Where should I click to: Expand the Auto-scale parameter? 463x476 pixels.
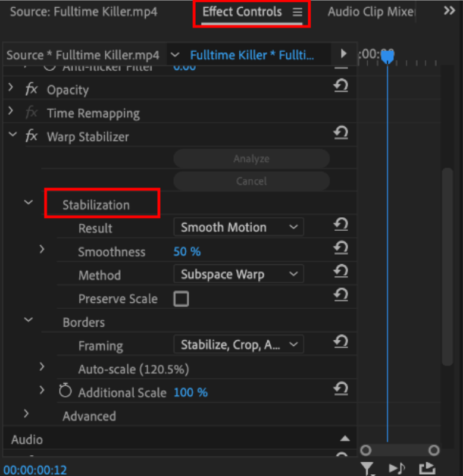42,367
